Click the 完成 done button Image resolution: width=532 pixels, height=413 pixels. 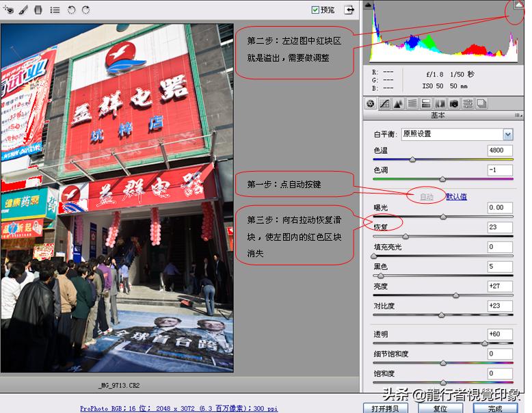tap(495, 408)
